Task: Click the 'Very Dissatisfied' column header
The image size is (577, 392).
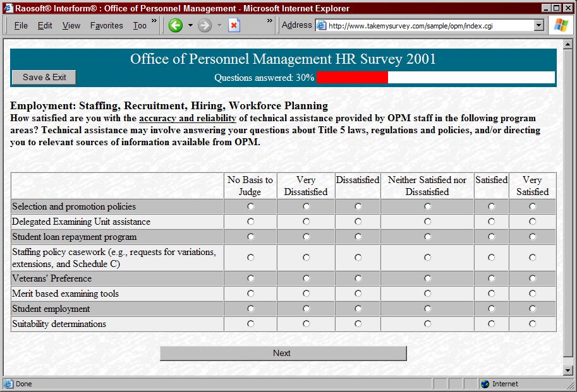Action: pos(306,186)
